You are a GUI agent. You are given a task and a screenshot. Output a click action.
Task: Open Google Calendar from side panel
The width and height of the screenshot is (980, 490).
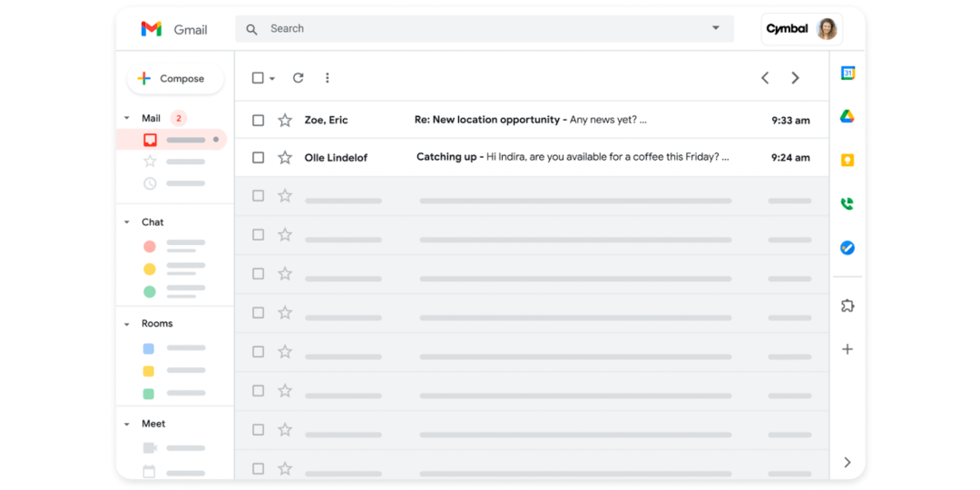coord(848,73)
